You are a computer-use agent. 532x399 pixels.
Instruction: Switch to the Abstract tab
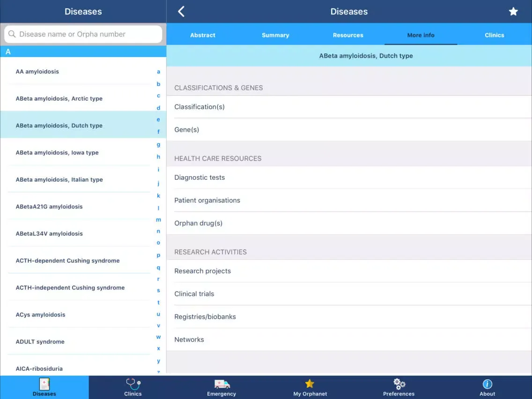203,35
